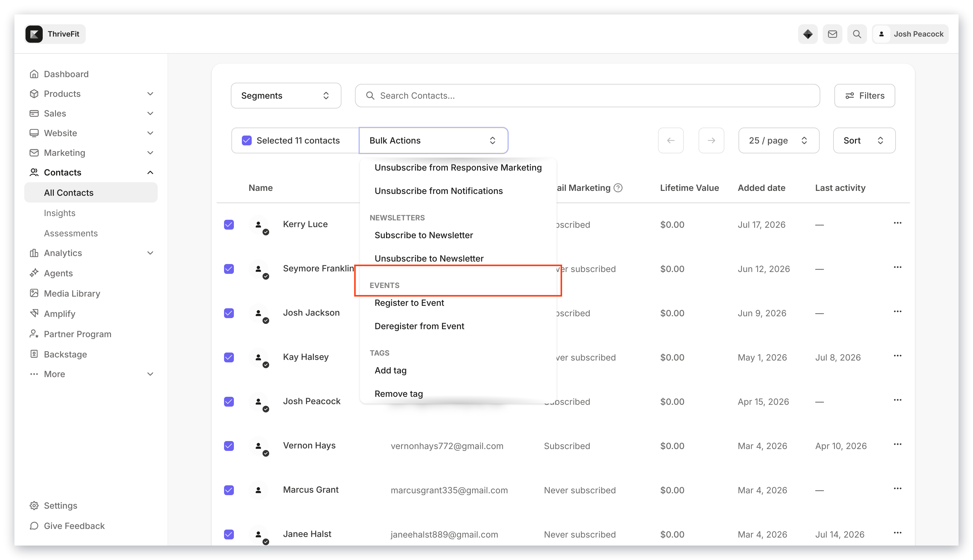This screenshot has height=560, width=973.
Task: Open the 25 / page dropdown
Action: point(778,140)
